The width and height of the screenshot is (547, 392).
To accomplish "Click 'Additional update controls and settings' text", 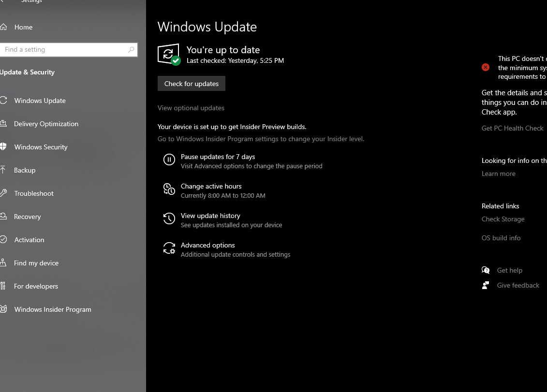I will click(x=236, y=255).
